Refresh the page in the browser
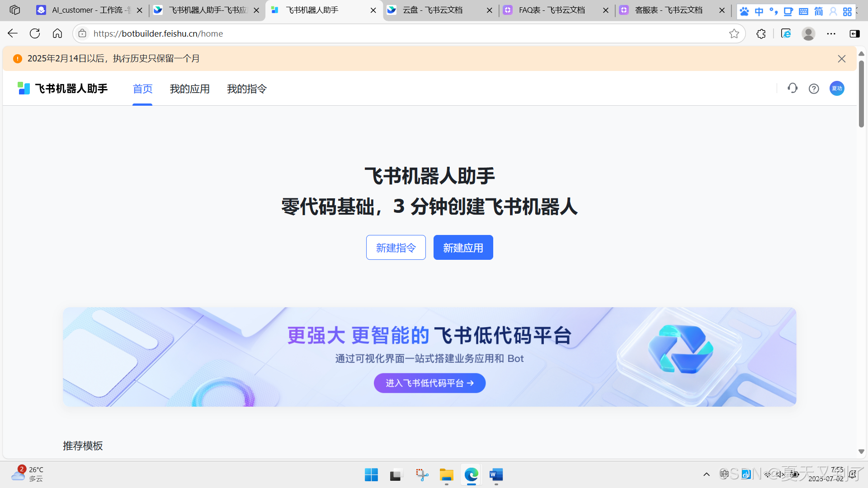This screenshot has width=868, height=488. coord(35,33)
